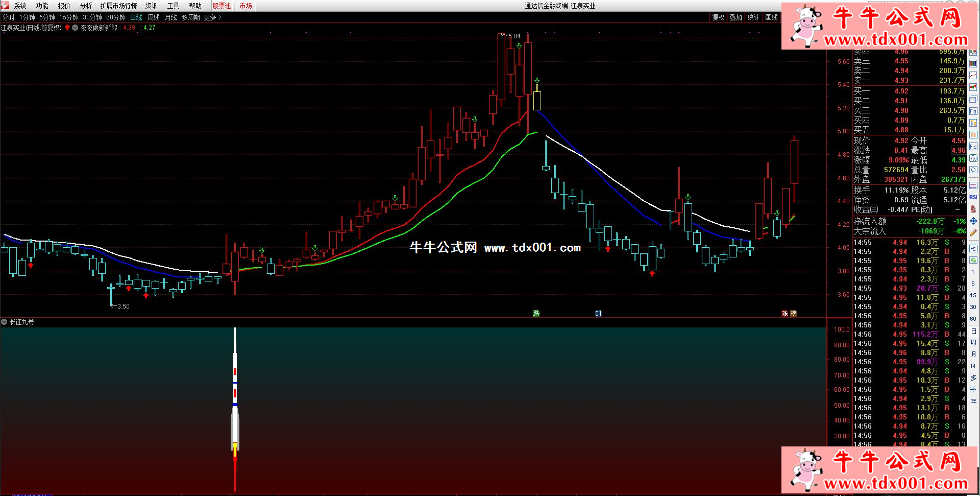Select the 月线 period tab
The image size is (980, 496).
[171, 17]
